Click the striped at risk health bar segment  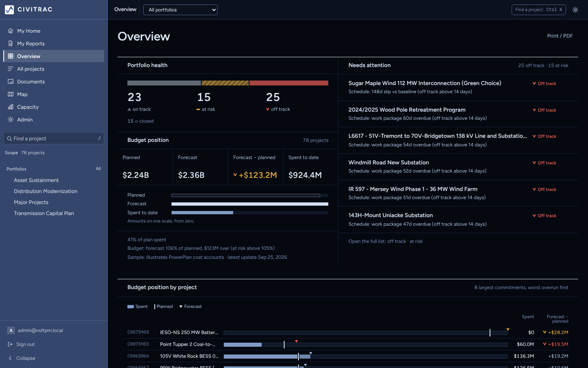225,83
